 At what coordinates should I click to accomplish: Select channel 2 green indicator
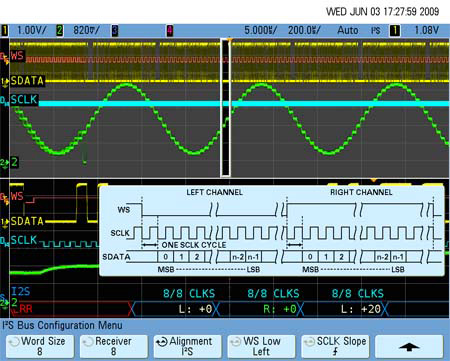(60, 30)
